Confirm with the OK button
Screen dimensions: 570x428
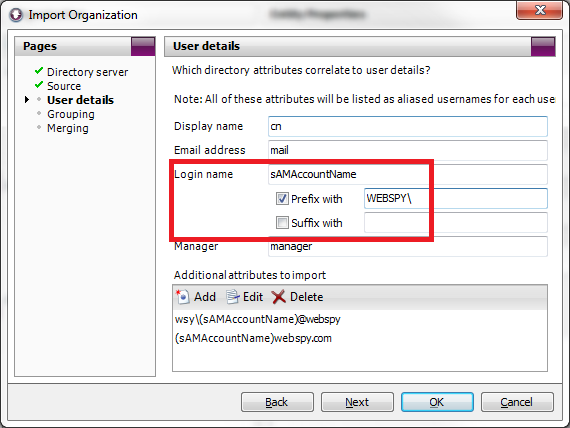437,402
